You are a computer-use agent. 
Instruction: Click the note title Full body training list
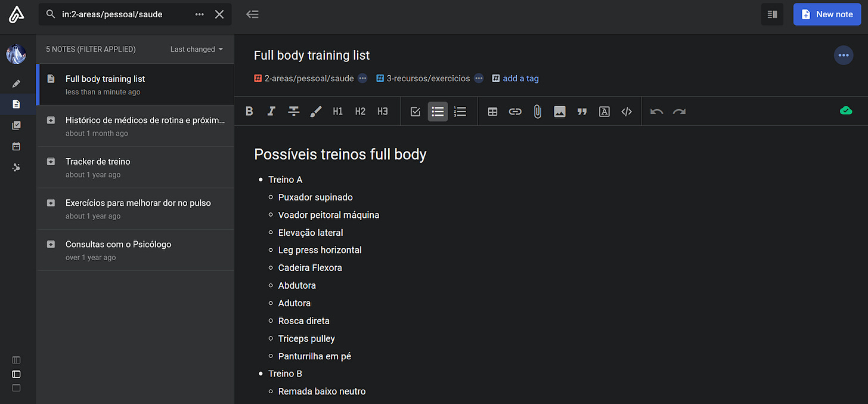coord(312,55)
